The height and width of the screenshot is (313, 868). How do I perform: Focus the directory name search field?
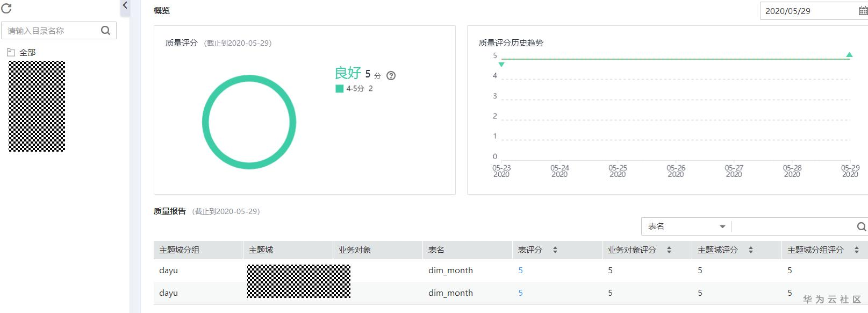[x=51, y=31]
